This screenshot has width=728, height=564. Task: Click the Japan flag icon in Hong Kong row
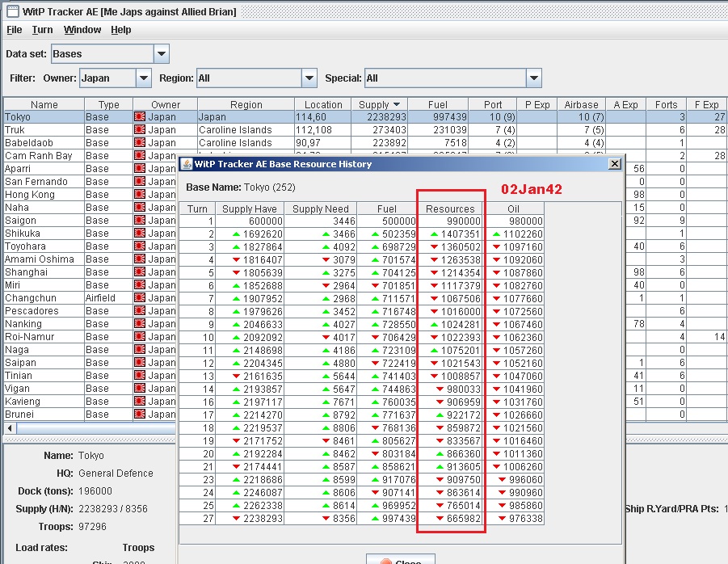coord(140,194)
